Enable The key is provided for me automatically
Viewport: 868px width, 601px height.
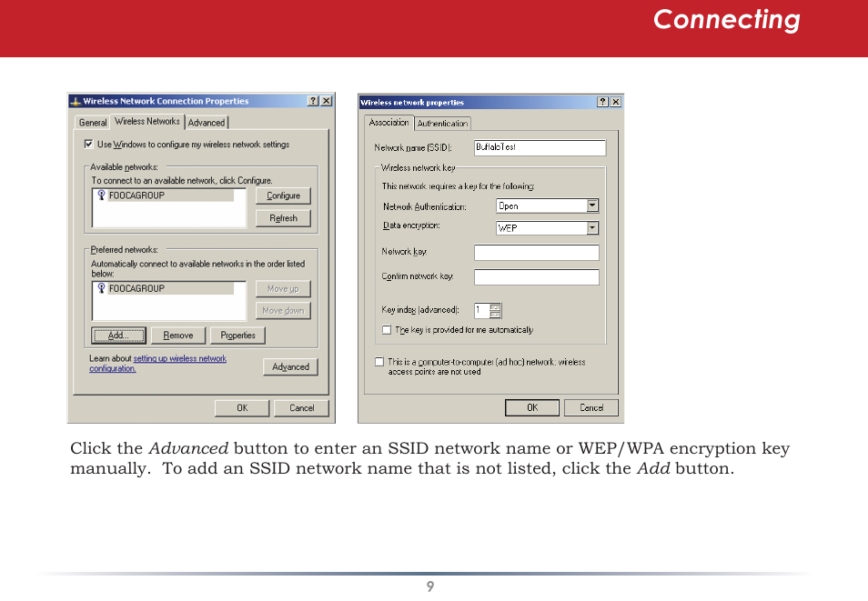387,330
